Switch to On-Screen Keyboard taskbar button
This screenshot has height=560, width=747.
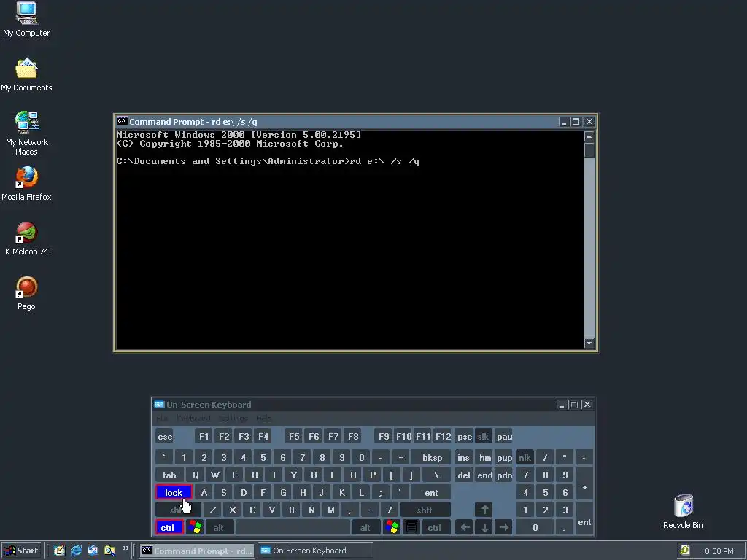[x=315, y=551]
